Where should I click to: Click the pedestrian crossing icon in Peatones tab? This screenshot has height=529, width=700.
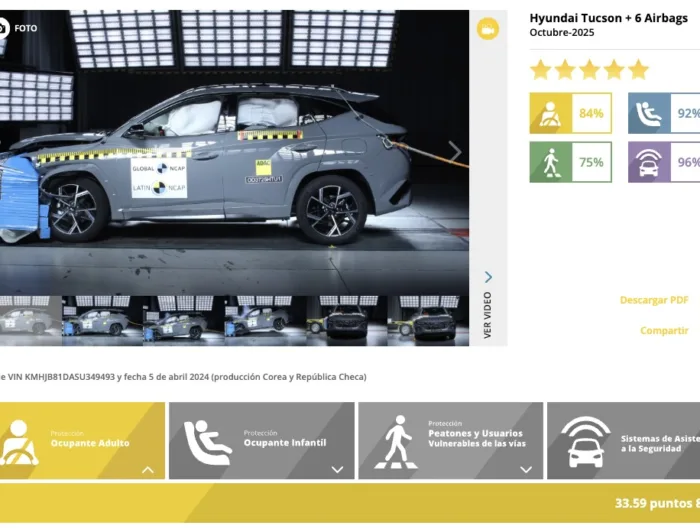[x=397, y=442]
